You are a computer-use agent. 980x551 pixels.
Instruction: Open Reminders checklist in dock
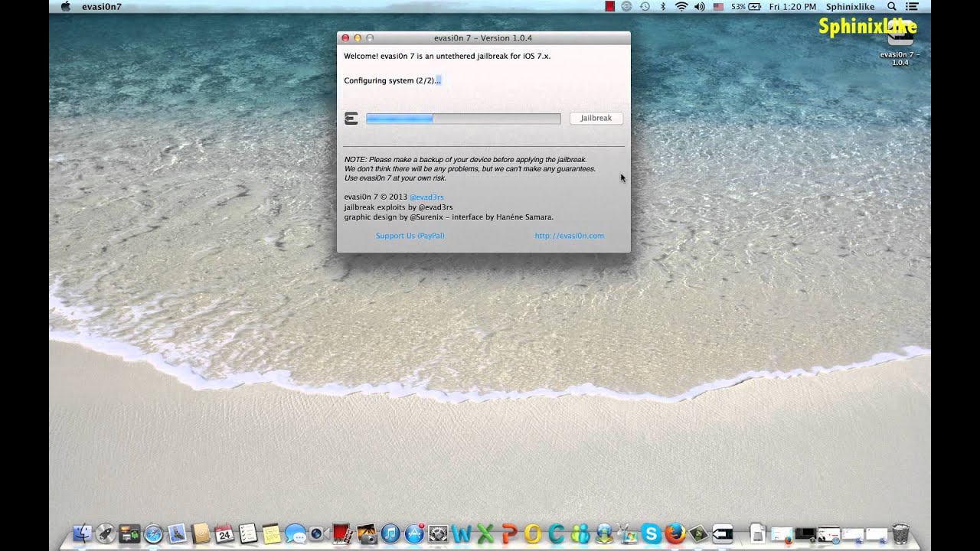(247, 533)
